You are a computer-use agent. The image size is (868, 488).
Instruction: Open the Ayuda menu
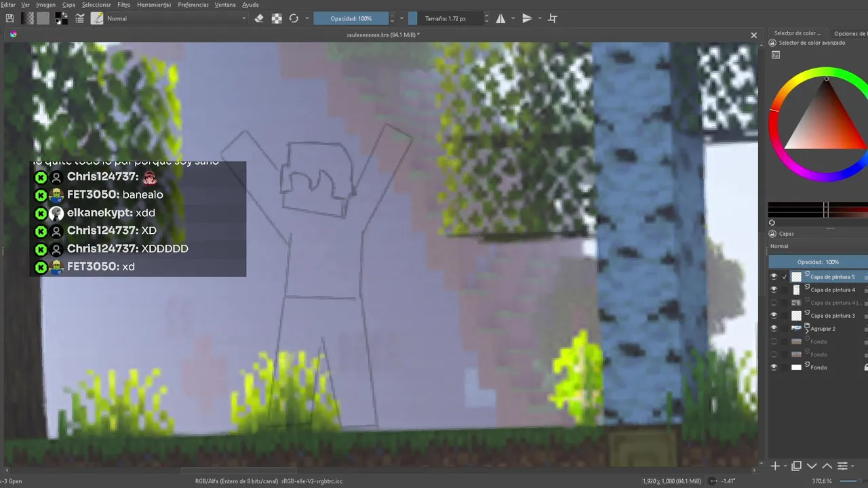pyautogui.click(x=250, y=5)
